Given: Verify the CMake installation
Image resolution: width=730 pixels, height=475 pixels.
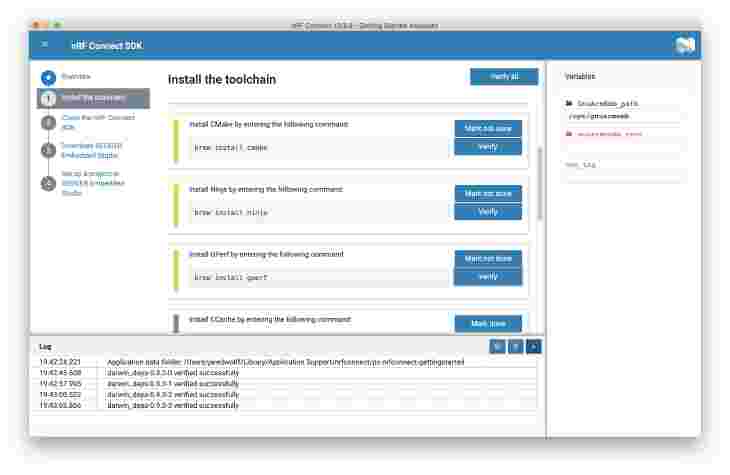Looking at the screenshot, I should tap(488, 147).
